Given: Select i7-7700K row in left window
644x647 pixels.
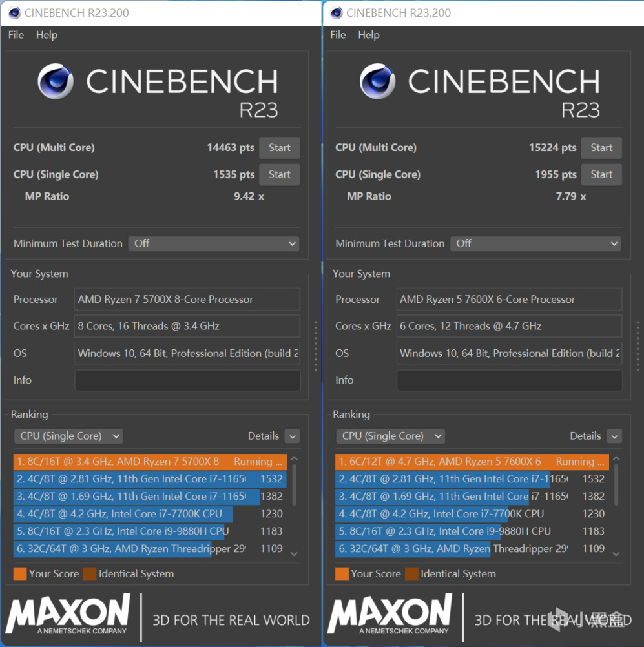Looking at the screenshot, I should [151, 514].
